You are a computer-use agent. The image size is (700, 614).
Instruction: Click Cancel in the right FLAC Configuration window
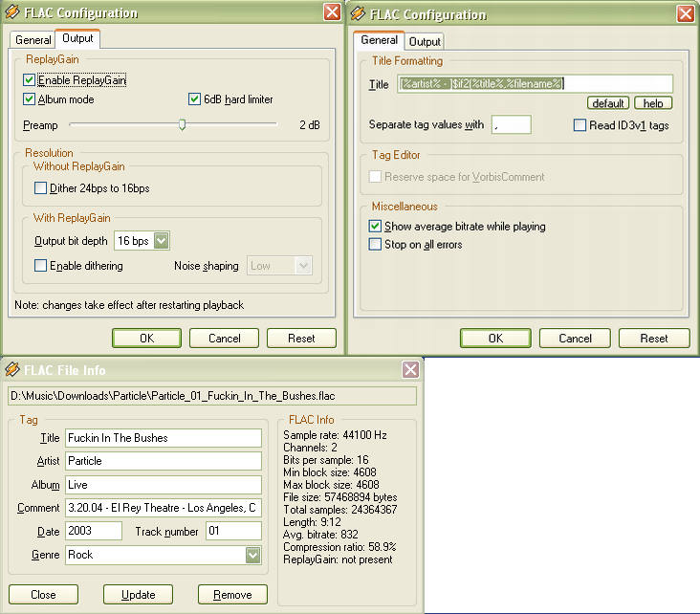[575, 338]
